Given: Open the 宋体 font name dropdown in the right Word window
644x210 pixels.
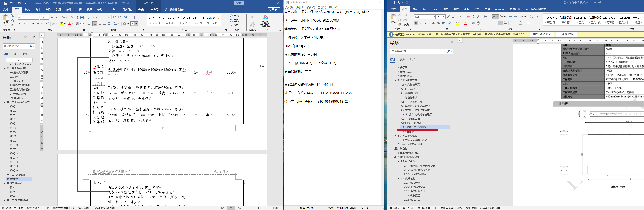Looking at the screenshot, I should pos(434,17).
